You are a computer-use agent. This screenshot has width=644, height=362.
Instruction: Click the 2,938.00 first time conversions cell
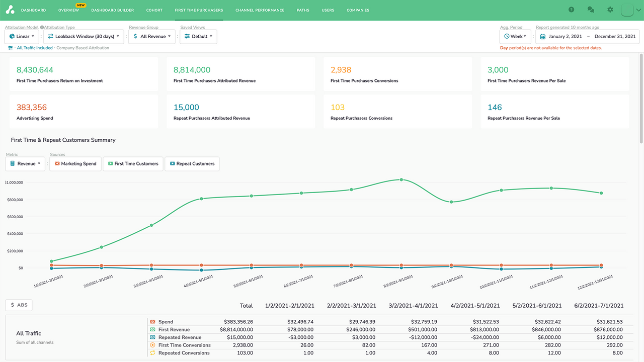243,345
